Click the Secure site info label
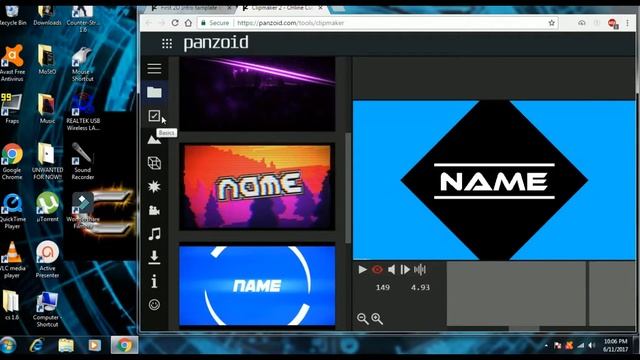The width and height of the screenshot is (640, 360). (215, 23)
